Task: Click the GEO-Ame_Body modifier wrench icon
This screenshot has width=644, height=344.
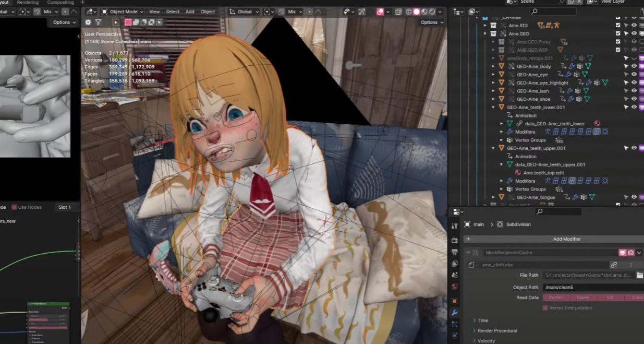Action: (x=572, y=66)
